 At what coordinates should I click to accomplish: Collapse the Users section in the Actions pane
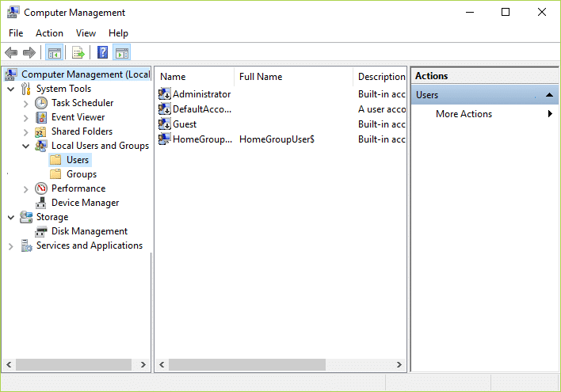tap(549, 95)
